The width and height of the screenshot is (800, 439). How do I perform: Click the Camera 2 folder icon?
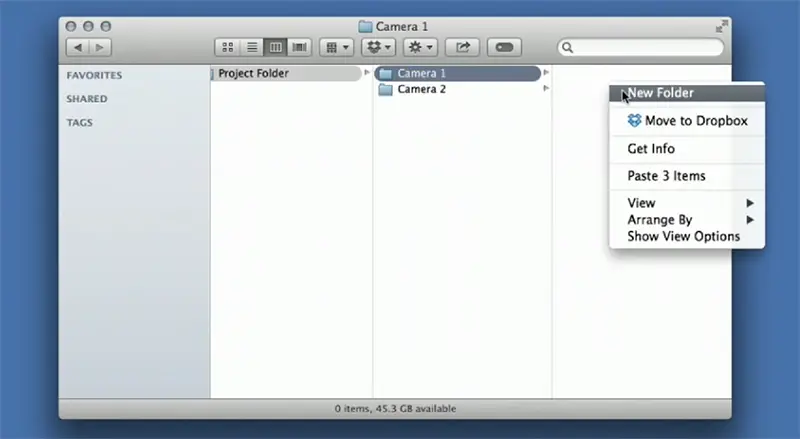pyautogui.click(x=386, y=90)
